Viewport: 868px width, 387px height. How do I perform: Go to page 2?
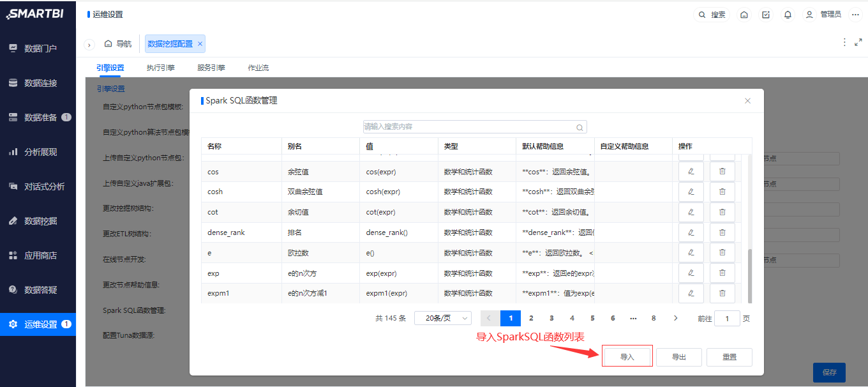click(x=531, y=318)
